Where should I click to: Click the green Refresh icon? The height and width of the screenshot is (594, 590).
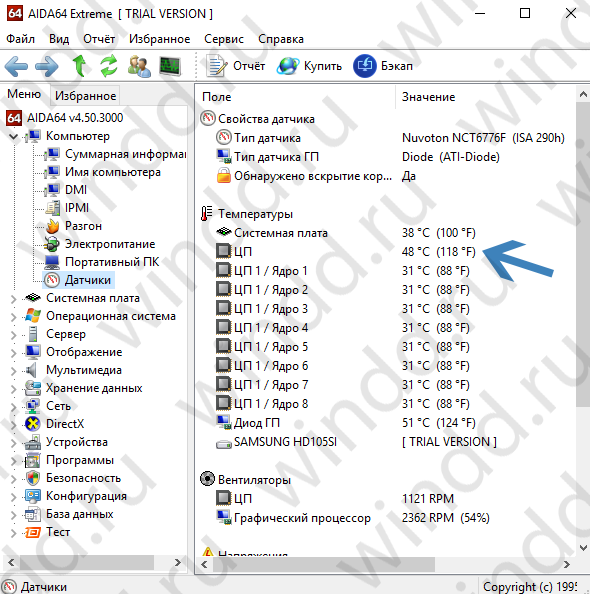tap(108, 66)
